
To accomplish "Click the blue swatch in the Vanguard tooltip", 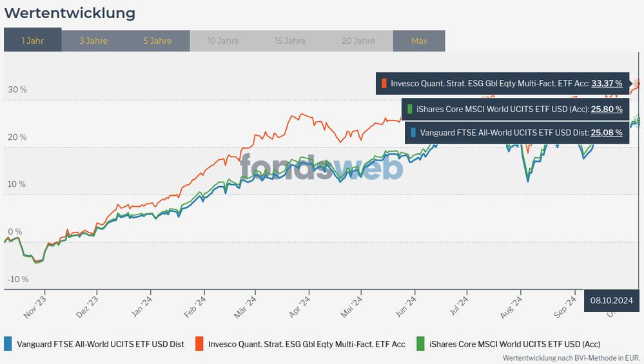I will click(x=413, y=133).
